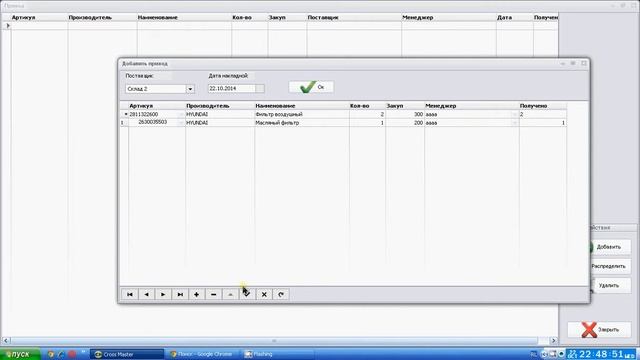Go to previous record with left arrow

pyautogui.click(x=147, y=294)
